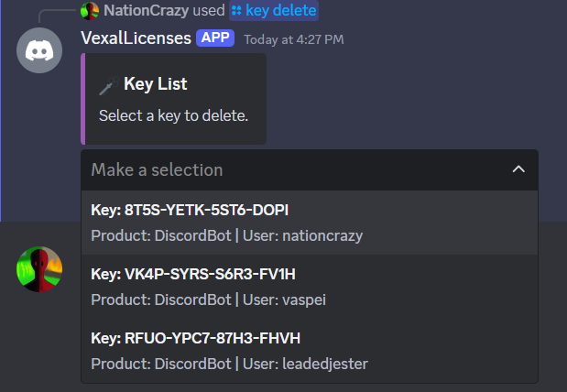The height and width of the screenshot is (392, 567).
Task: Click the APP badge next to VexalLicenses
Action: coord(215,38)
